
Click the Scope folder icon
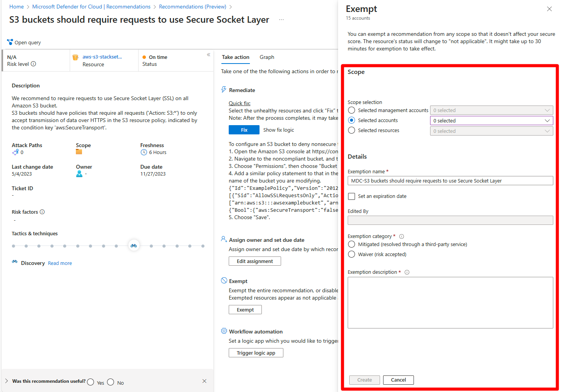click(x=79, y=152)
